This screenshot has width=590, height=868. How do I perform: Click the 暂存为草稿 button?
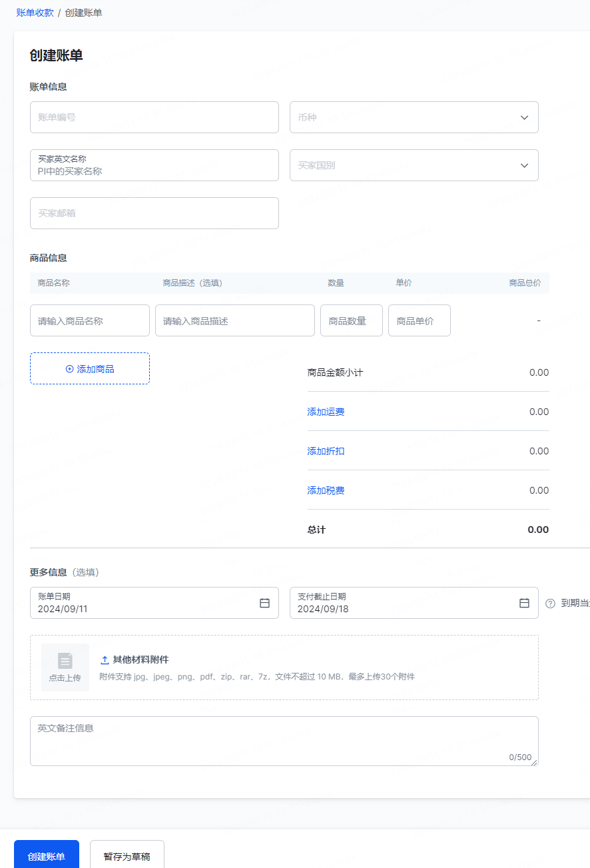(127, 856)
